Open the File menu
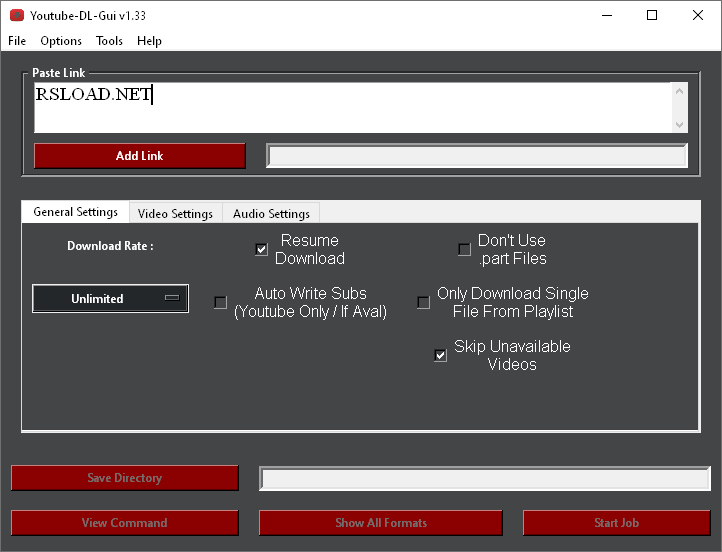722x552 pixels. pyautogui.click(x=17, y=41)
